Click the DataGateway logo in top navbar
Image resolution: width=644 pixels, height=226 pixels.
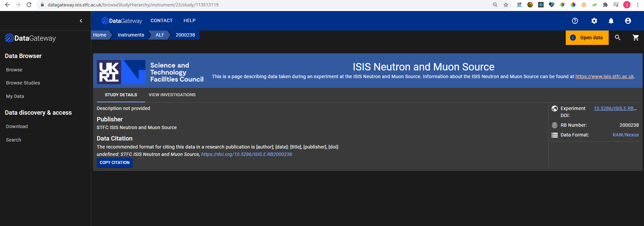(x=122, y=21)
